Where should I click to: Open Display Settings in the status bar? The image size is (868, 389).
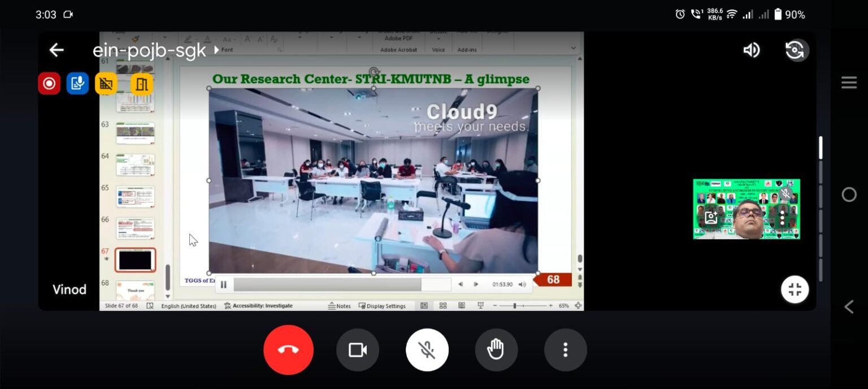(x=383, y=306)
